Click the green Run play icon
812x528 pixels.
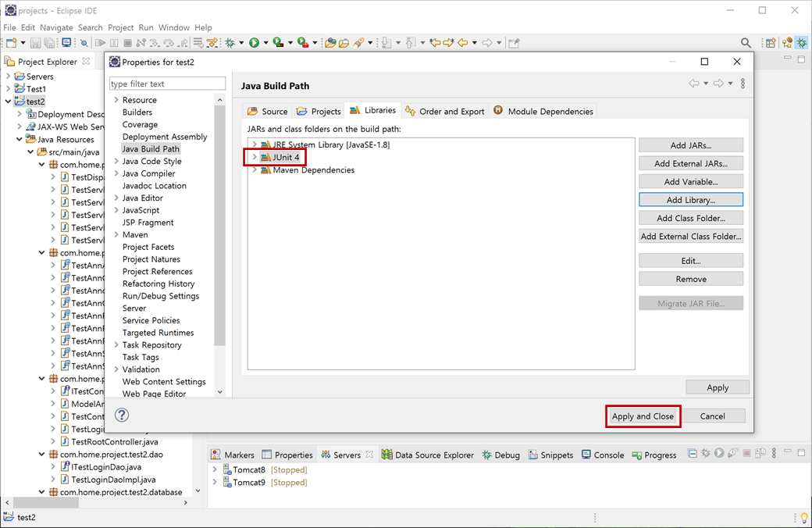tap(254, 43)
